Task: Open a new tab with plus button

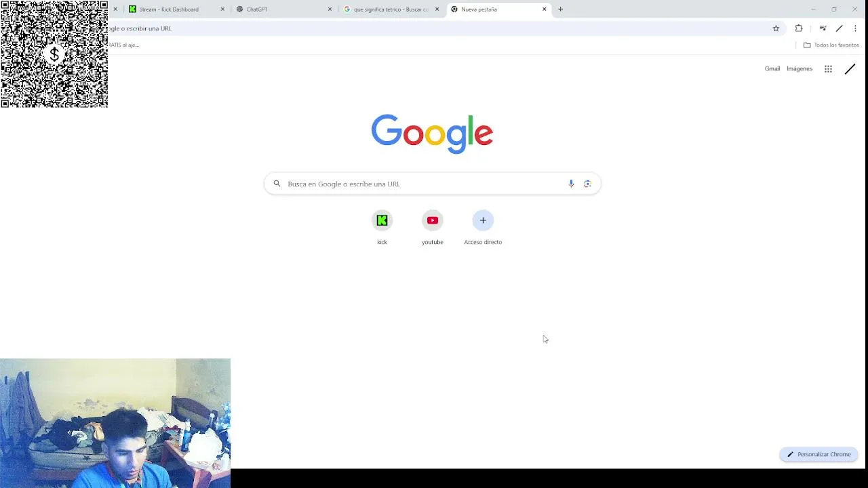Action: click(560, 9)
